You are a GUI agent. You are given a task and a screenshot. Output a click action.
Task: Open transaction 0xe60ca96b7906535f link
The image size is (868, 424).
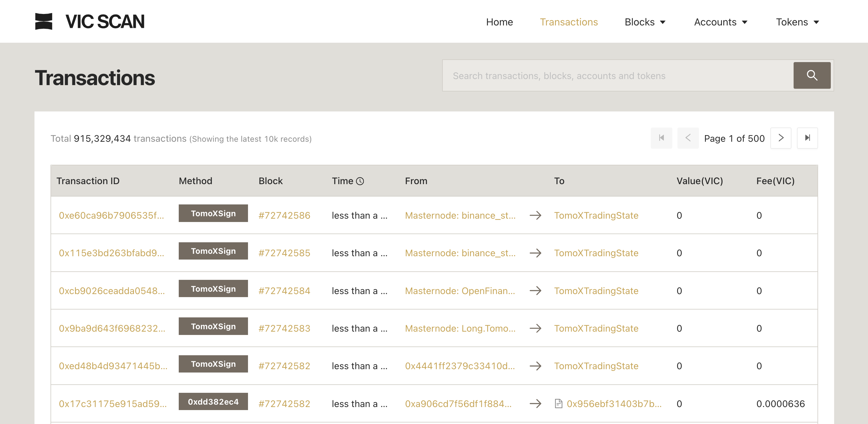(x=111, y=215)
